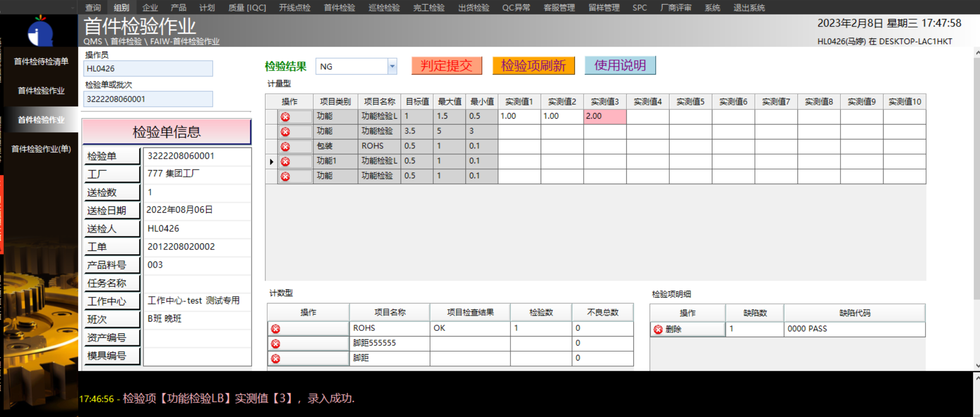Open the QC异常 menu
980x417 pixels.
click(x=516, y=7)
